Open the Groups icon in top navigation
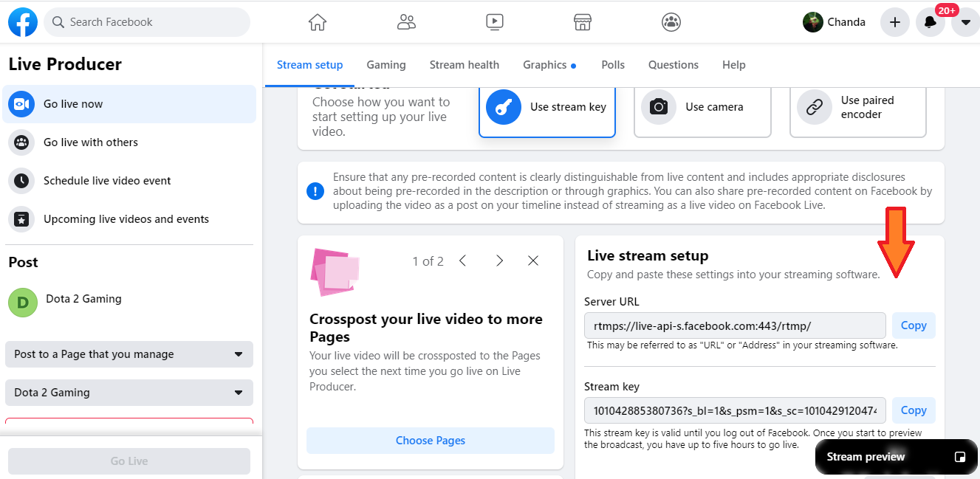Image resolution: width=980 pixels, height=479 pixels. click(x=671, y=22)
